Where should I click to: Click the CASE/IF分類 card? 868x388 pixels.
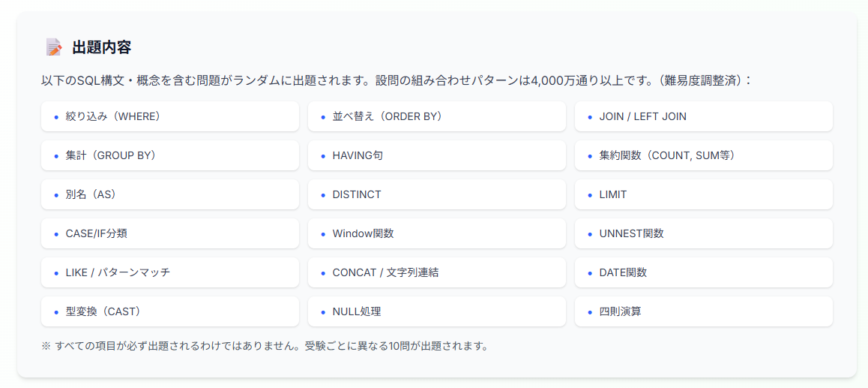click(170, 233)
